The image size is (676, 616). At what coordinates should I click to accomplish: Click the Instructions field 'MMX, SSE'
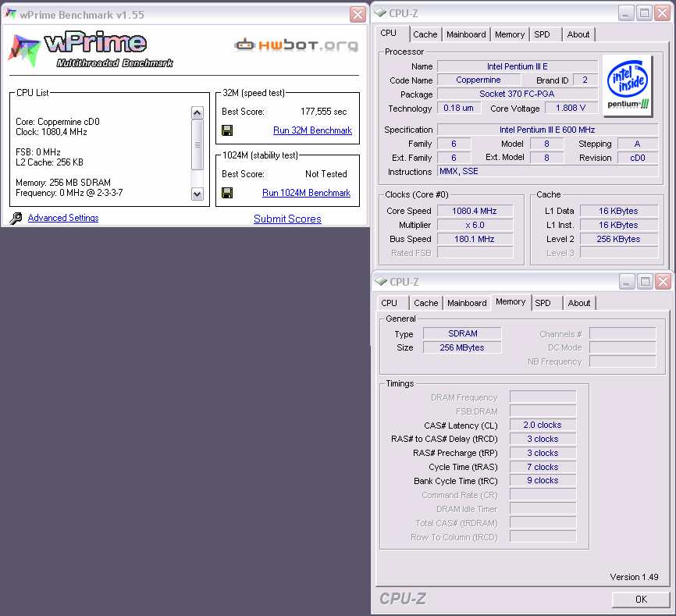(x=547, y=172)
